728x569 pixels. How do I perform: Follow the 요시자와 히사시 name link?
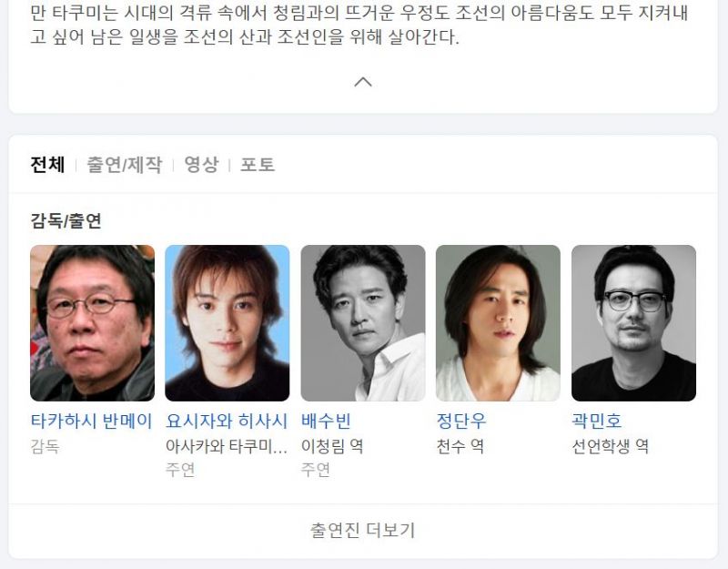pyautogui.click(x=227, y=421)
